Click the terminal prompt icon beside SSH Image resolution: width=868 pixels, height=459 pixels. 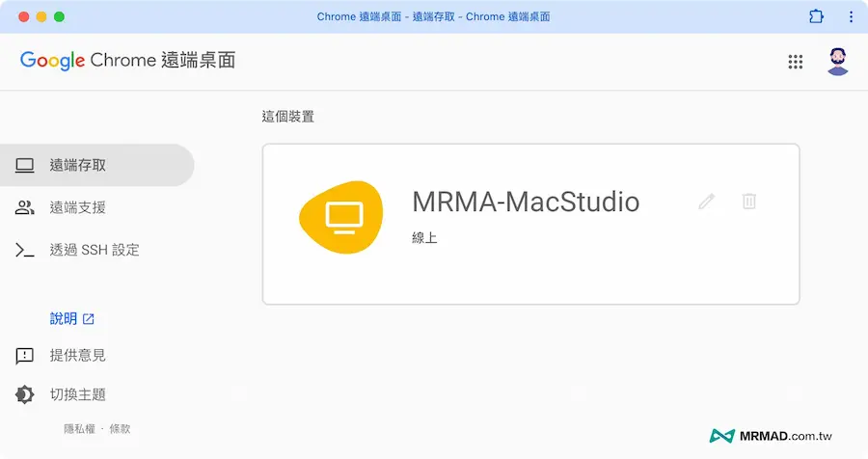[x=24, y=251]
